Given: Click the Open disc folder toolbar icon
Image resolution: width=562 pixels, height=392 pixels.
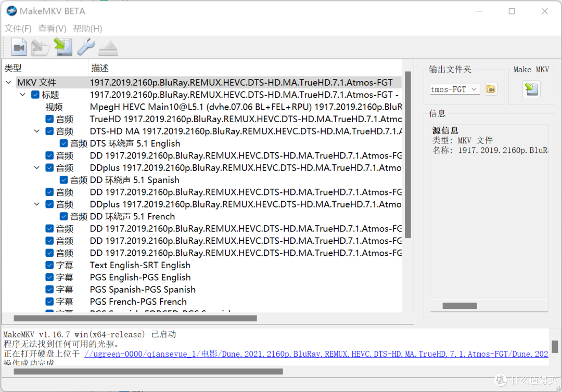Looking at the screenshot, I should tap(41, 47).
